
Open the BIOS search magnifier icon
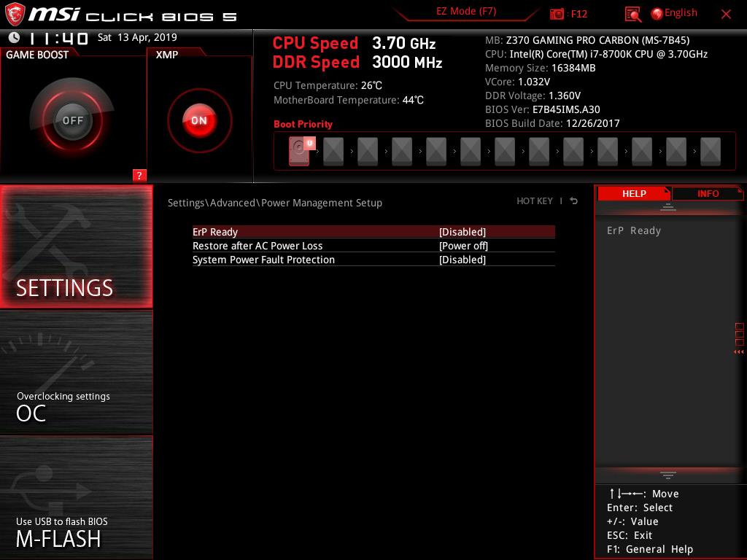point(632,15)
